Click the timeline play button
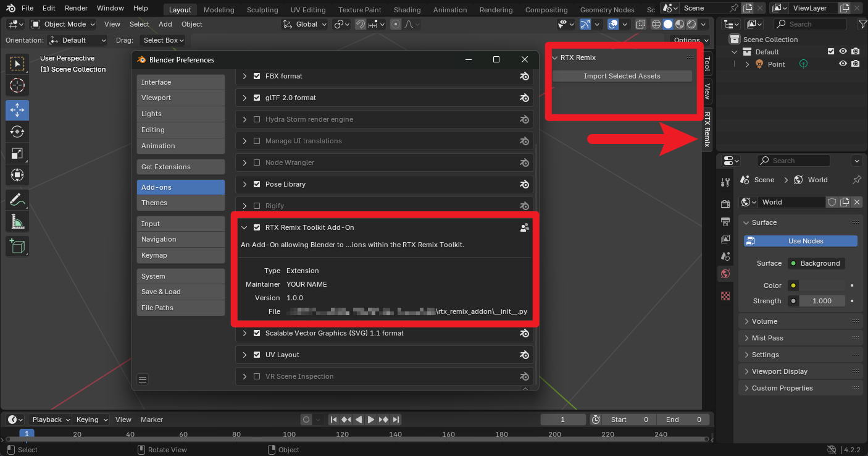The width and height of the screenshot is (868, 456). 370,420
